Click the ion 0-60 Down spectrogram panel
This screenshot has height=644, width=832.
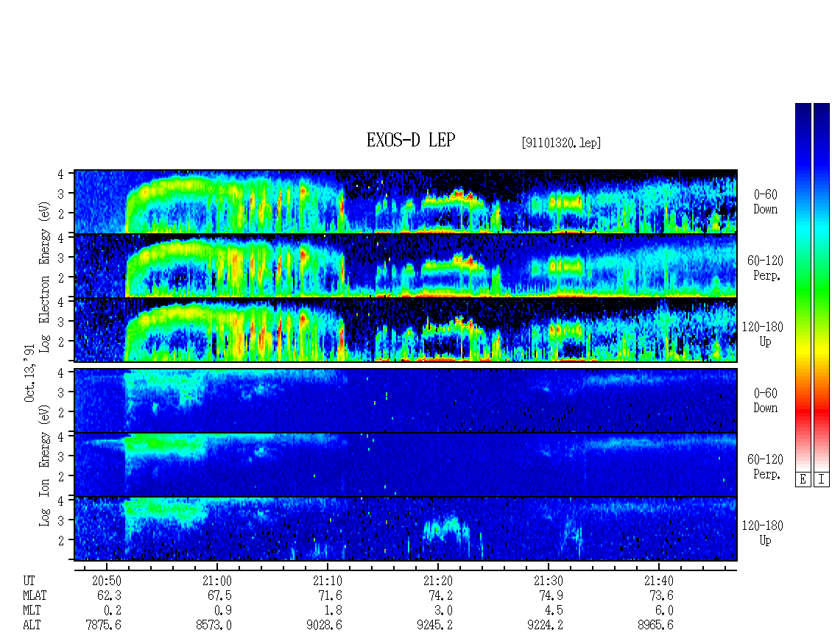406,400
